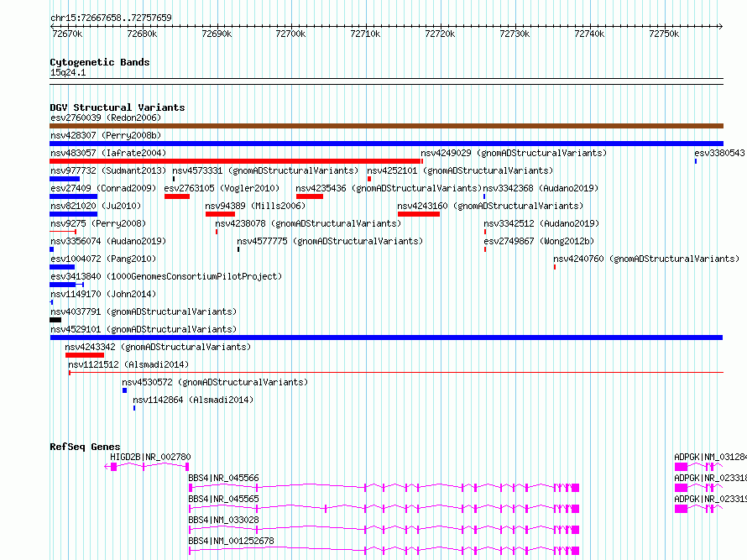
Task: Select nsv1149170 John2014 label
Action: click(103, 294)
